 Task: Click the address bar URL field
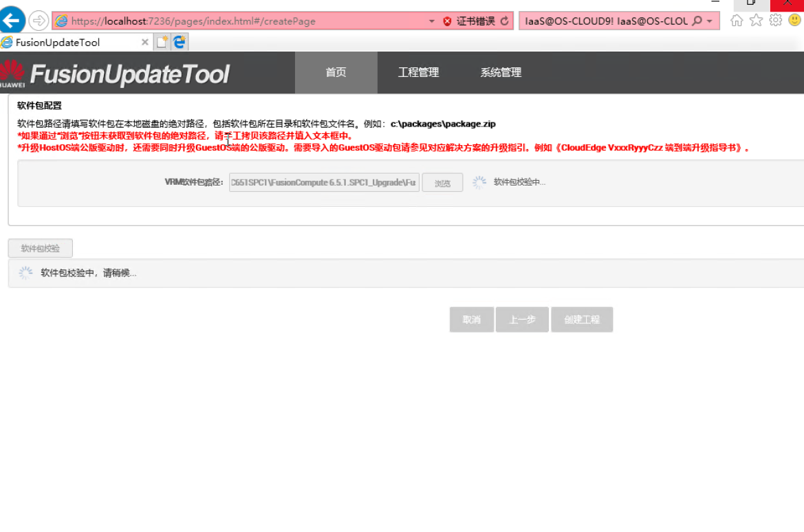(241, 21)
